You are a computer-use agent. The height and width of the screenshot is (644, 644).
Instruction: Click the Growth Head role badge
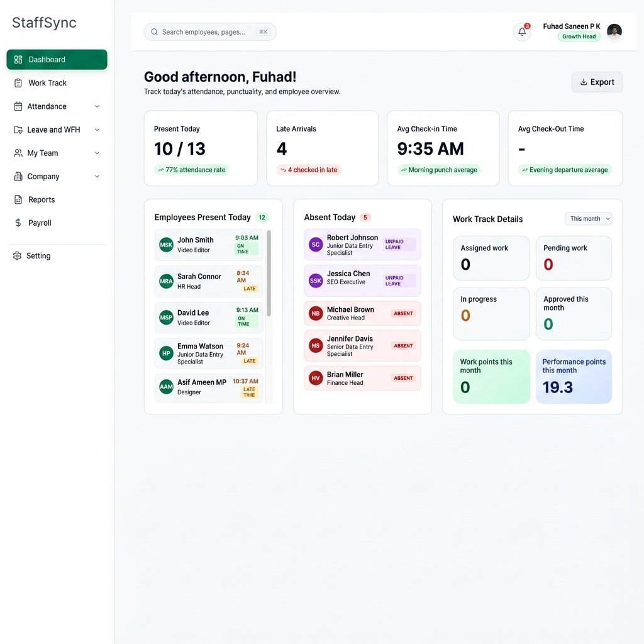click(x=579, y=36)
